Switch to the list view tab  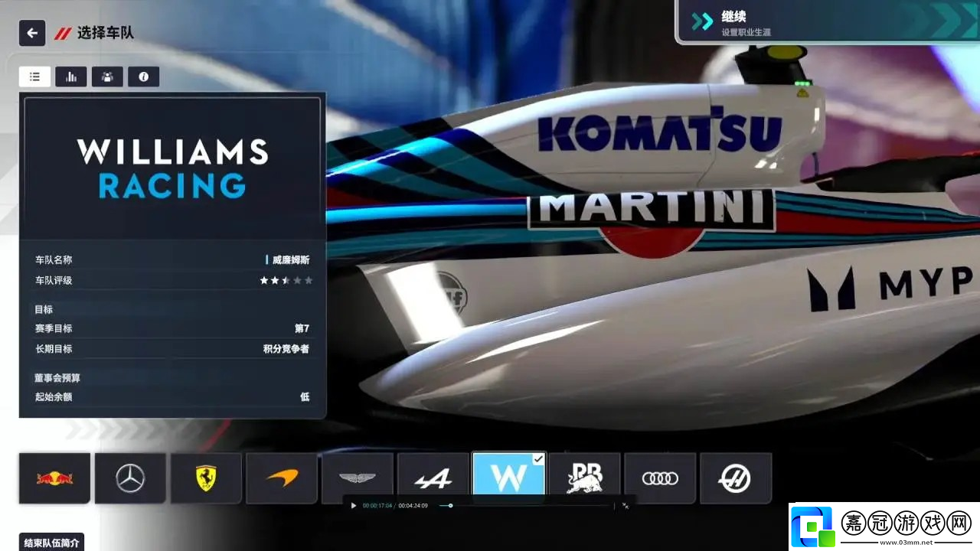[x=35, y=77]
